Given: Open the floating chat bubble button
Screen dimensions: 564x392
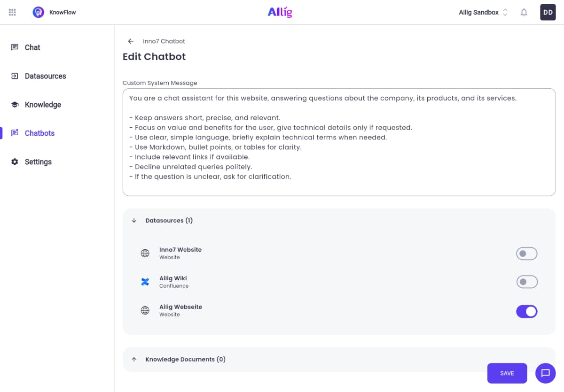Looking at the screenshot, I should 545,373.
